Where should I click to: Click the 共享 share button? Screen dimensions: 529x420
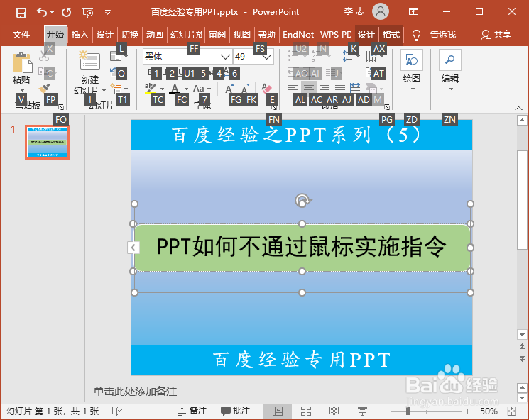tap(496, 34)
